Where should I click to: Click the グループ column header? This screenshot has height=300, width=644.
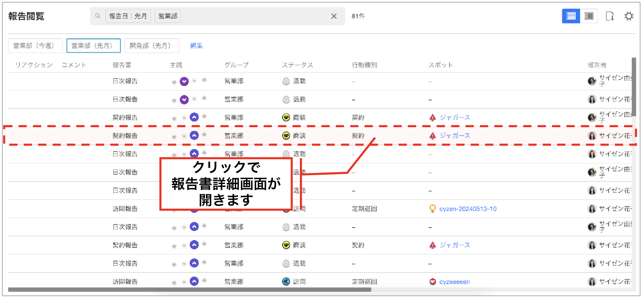pyautogui.click(x=236, y=65)
